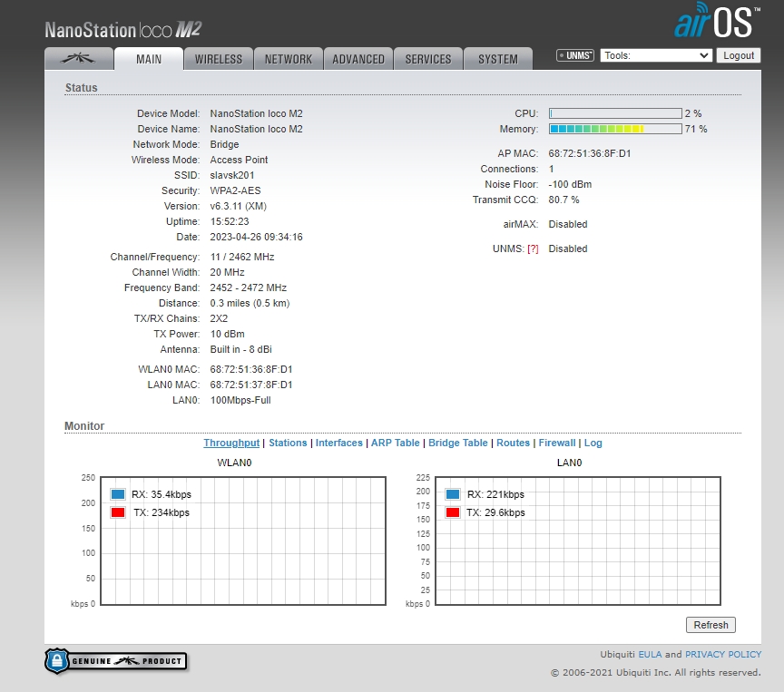Image resolution: width=784 pixels, height=692 pixels.
Task: Switch to the MAIN tab
Action: pyautogui.click(x=149, y=59)
